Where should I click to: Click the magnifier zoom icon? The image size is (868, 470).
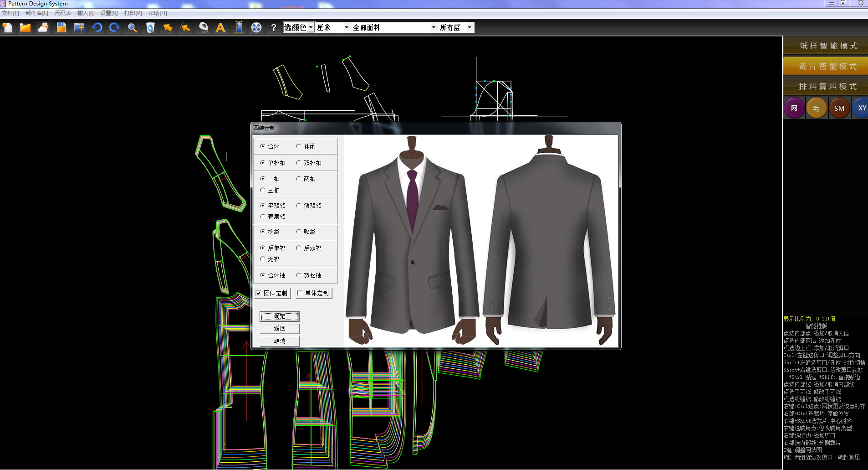click(x=132, y=28)
